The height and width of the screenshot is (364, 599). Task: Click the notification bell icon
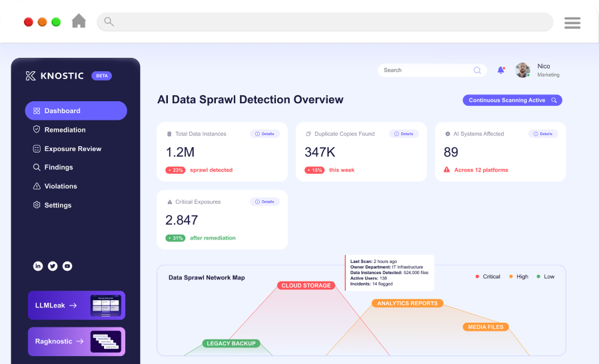tap(500, 70)
